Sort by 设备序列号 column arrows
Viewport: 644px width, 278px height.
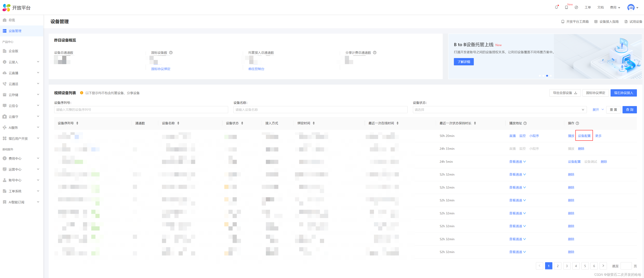click(x=77, y=123)
